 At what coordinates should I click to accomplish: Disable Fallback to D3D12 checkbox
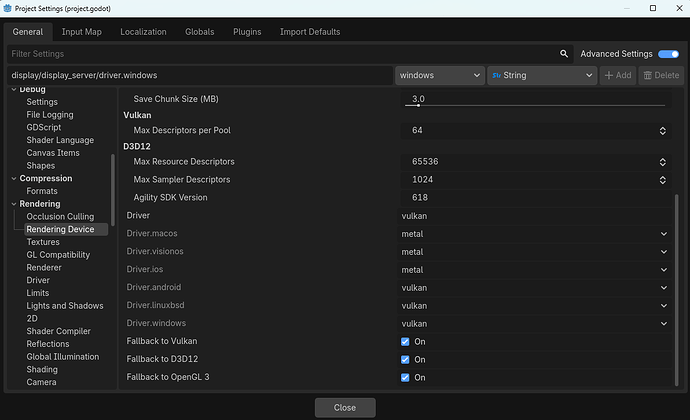405,360
